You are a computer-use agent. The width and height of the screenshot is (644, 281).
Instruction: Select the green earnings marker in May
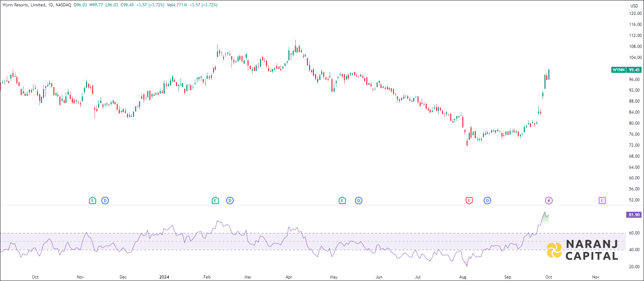pyautogui.click(x=342, y=201)
